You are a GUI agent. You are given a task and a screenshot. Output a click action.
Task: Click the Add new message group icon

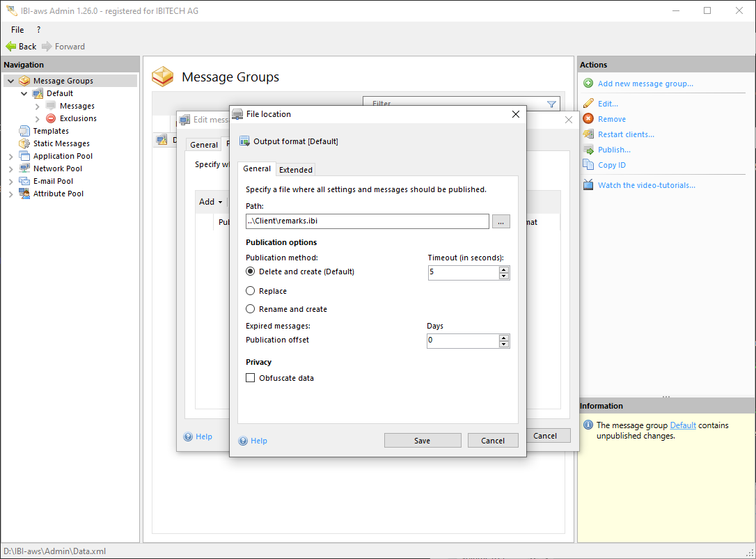pyautogui.click(x=588, y=84)
